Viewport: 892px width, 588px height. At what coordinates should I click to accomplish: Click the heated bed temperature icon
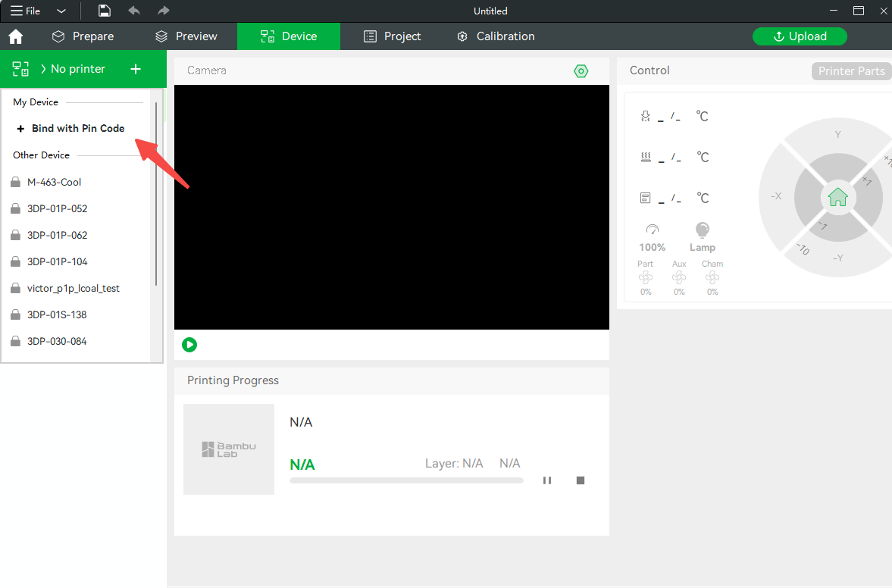pos(646,157)
